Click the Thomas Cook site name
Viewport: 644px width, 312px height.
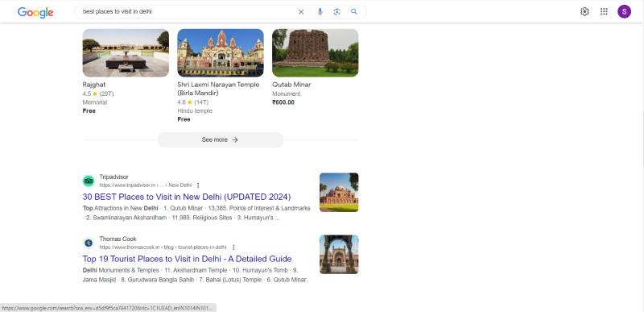(x=118, y=239)
